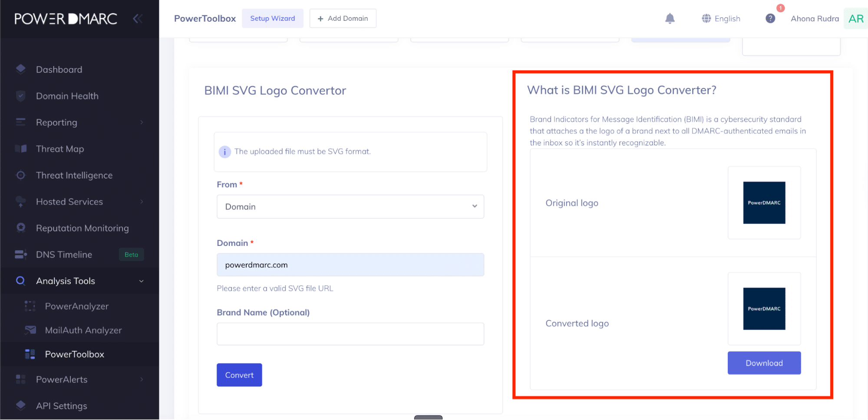
Task: Open the From Domain dropdown
Action: 350,207
